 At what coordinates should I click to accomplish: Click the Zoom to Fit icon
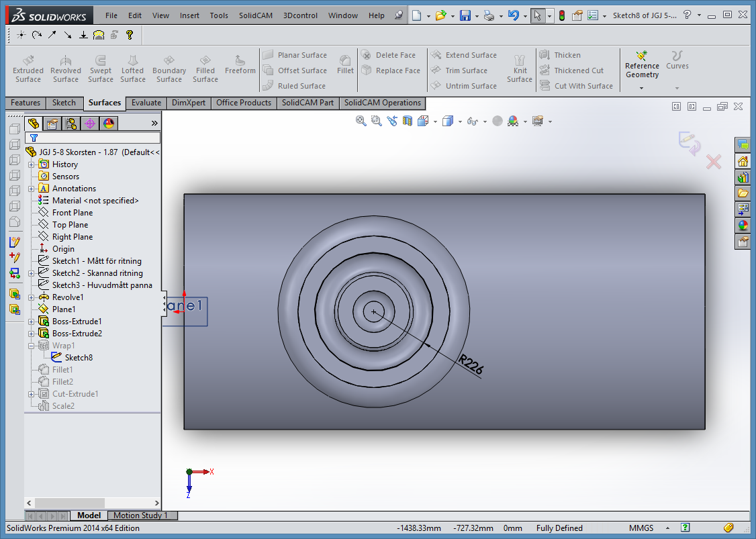tap(361, 121)
